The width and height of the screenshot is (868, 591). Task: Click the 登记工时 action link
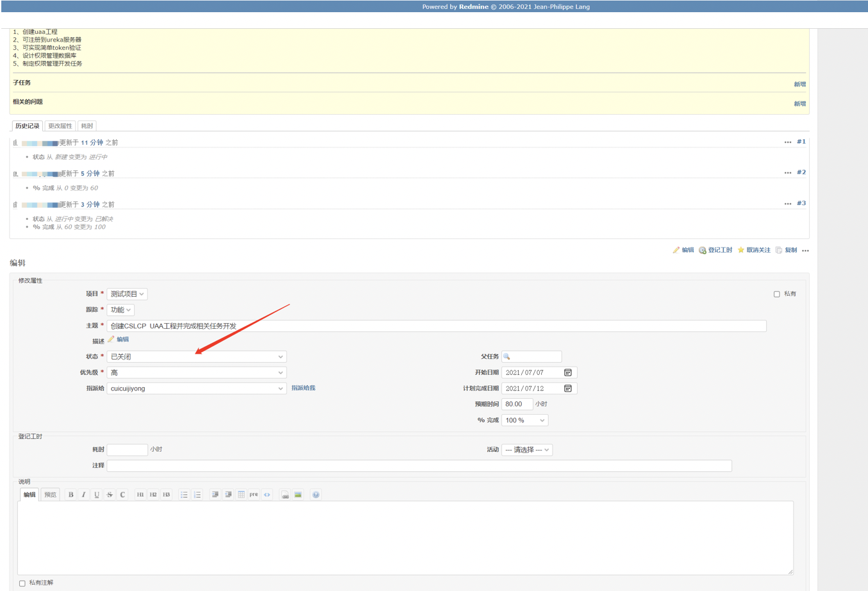715,251
